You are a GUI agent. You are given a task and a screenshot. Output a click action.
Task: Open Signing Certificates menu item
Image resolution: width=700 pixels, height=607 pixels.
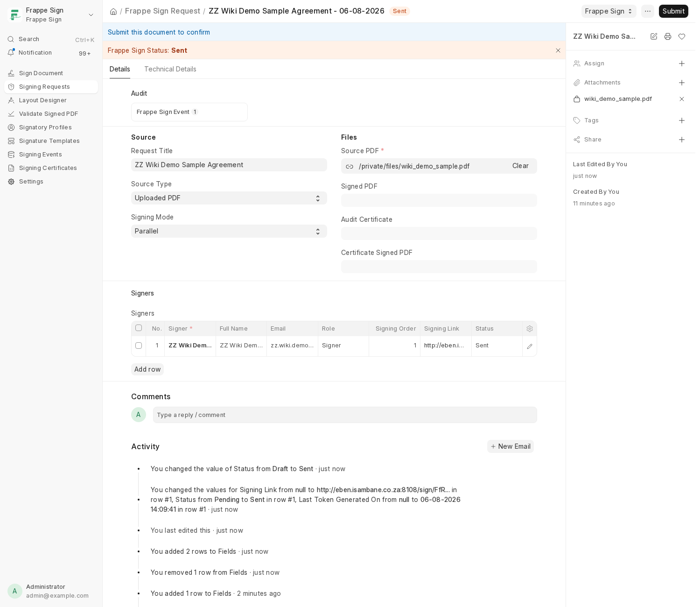coord(51,168)
